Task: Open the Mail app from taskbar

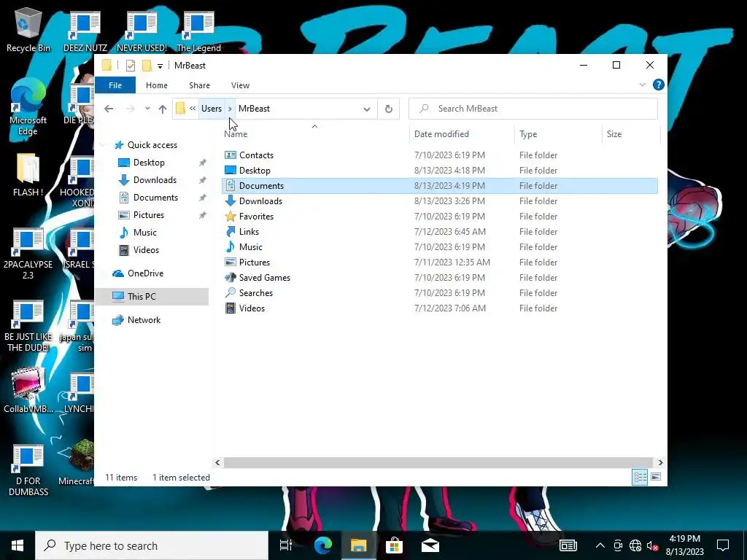Action: (x=430, y=545)
